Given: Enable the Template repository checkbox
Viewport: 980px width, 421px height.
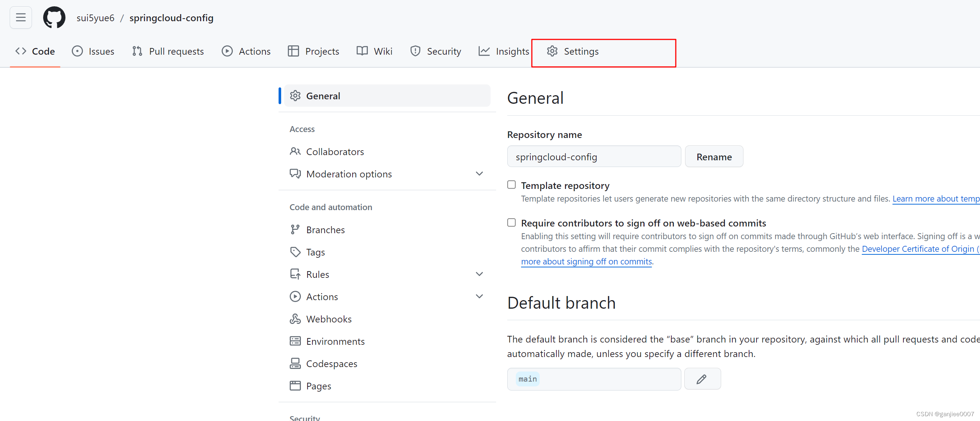Looking at the screenshot, I should (x=511, y=184).
